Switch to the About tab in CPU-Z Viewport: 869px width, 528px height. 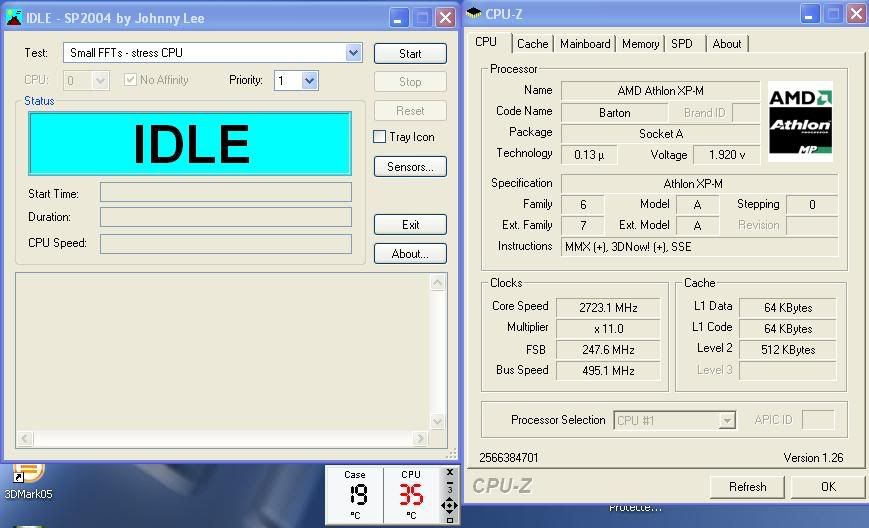tap(727, 44)
